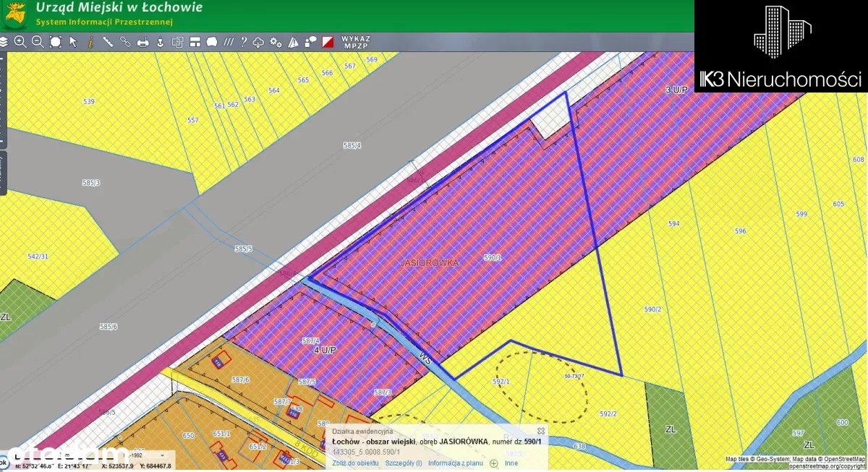Click the question mark help icon

pyautogui.click(x=243, y=42)
